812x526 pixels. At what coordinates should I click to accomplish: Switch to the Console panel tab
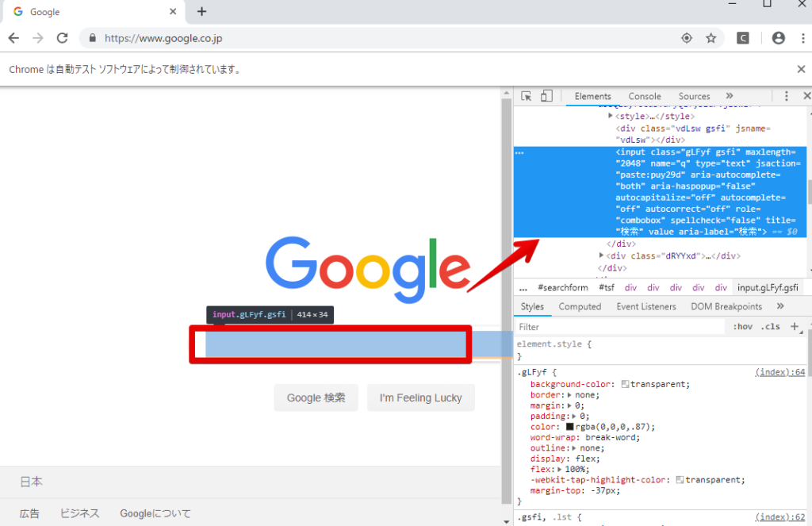pos(645,96)
